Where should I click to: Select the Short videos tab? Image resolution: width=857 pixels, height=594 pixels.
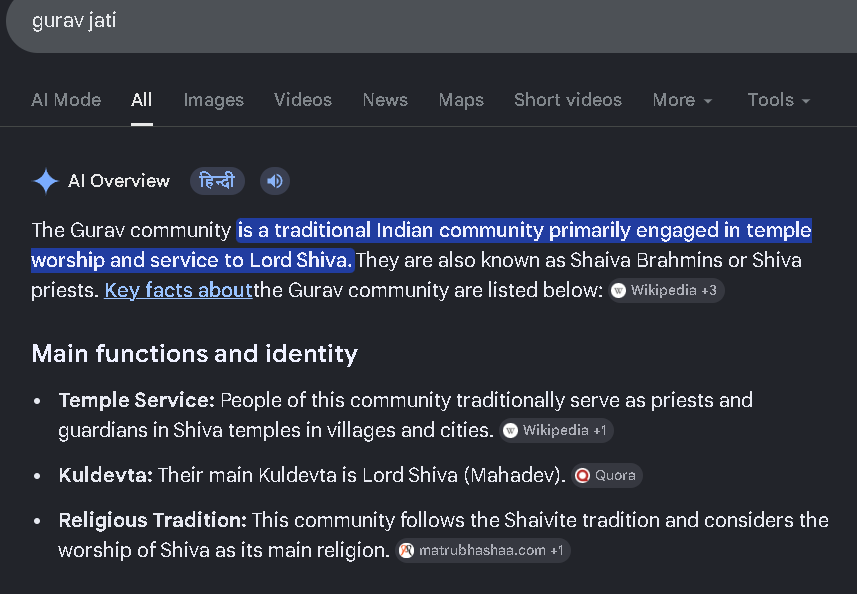click(x=568, y=100)
